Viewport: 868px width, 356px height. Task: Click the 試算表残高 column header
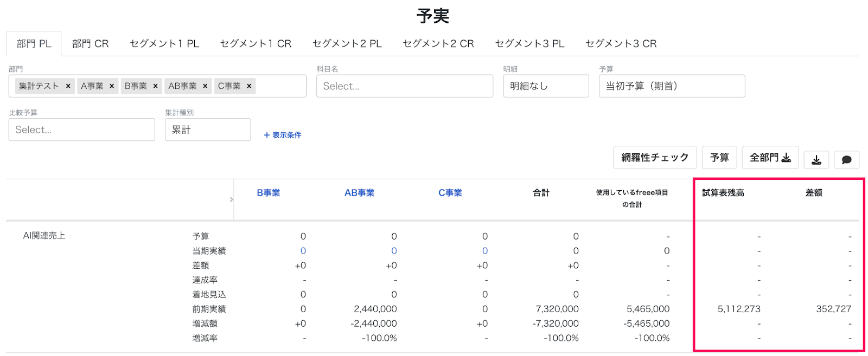point(723,193)
